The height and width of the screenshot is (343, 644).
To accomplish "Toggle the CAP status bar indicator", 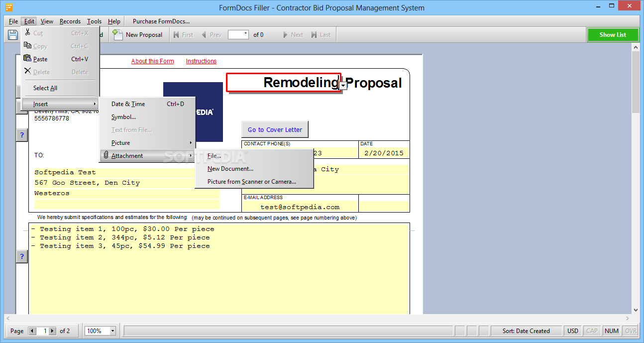I will pos(592,331).
